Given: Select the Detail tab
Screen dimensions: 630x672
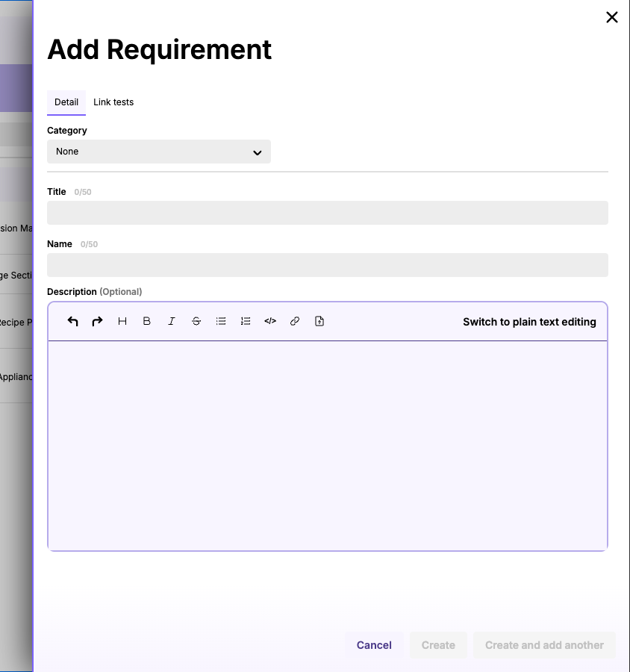Looking at the screenshot, I should click(66, 102).
